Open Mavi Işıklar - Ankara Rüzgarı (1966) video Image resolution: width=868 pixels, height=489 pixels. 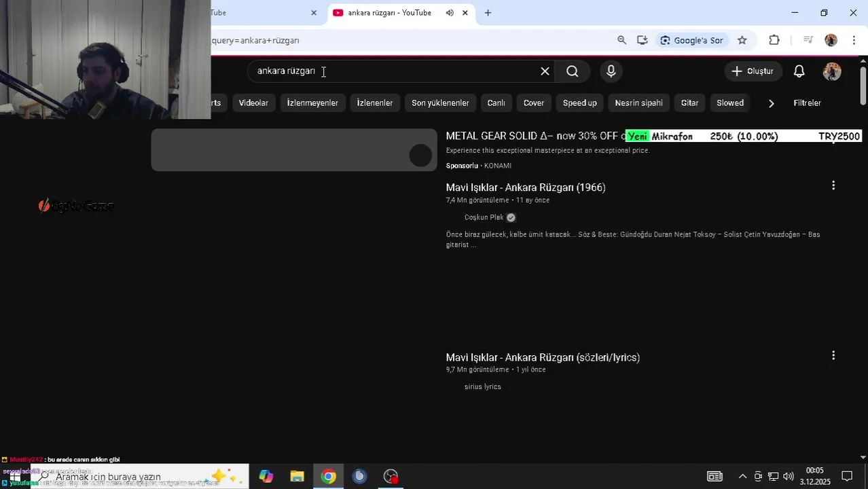point(526,187)
